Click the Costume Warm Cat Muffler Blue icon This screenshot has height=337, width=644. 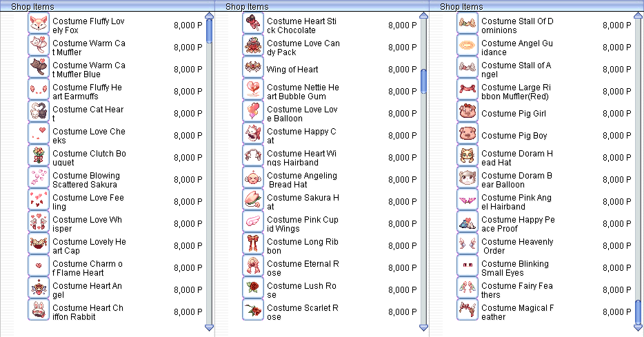coord(39,68)
